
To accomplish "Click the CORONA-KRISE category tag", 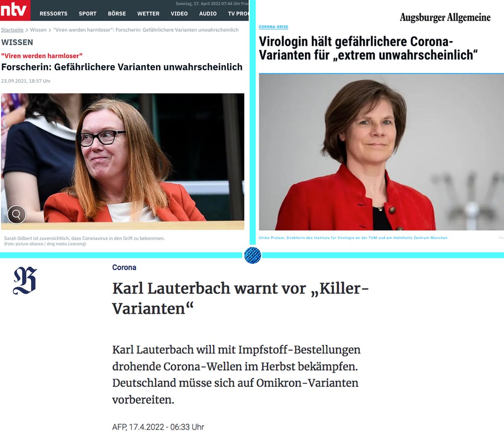I will (274, 27).
